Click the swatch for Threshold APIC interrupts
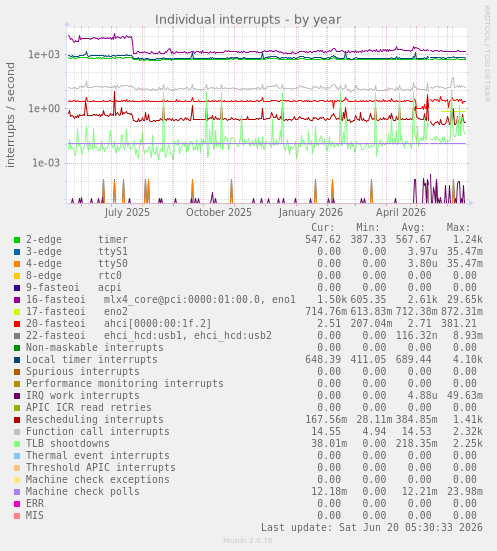The height and width of the screenshot is (551, 497). click(x=17, y=468)
